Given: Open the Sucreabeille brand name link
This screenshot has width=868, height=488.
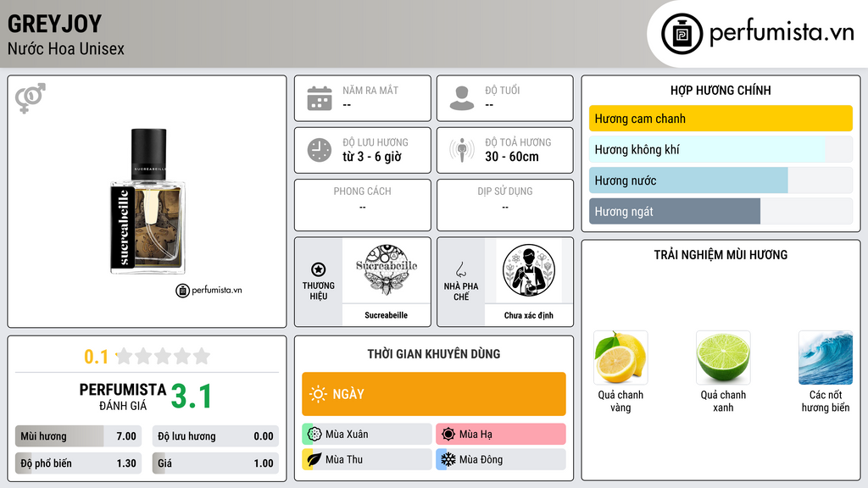Looking at the screenshot, I should [386, 315].
